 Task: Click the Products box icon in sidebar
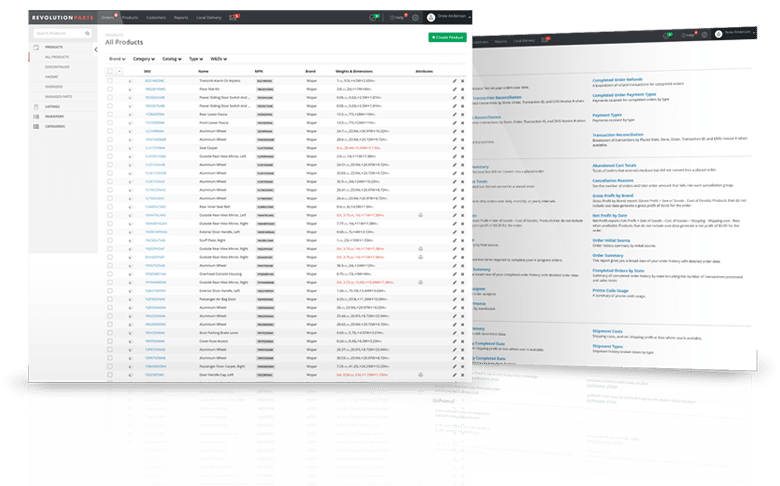[37, 48]
